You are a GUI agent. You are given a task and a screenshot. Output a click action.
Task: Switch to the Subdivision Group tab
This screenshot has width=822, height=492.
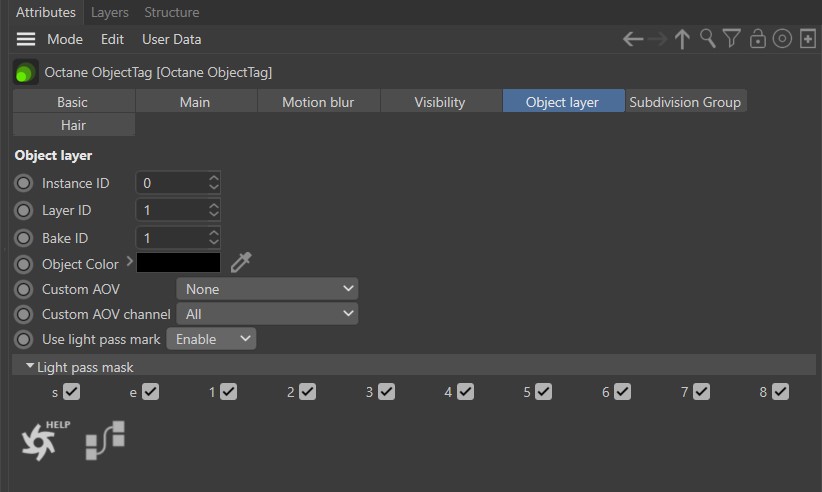[x=686, y=101]
